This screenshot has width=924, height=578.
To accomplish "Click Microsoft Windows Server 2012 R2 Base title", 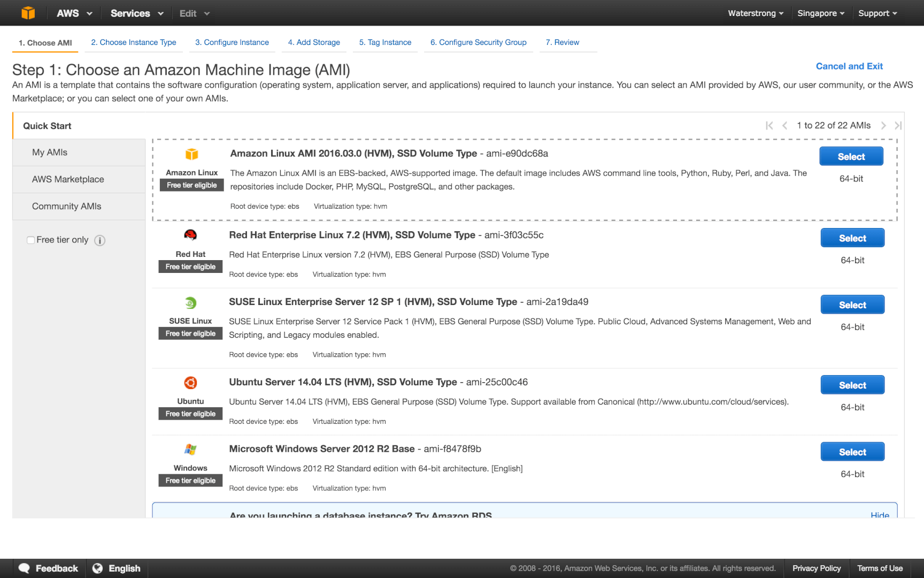I will (322, 449).
